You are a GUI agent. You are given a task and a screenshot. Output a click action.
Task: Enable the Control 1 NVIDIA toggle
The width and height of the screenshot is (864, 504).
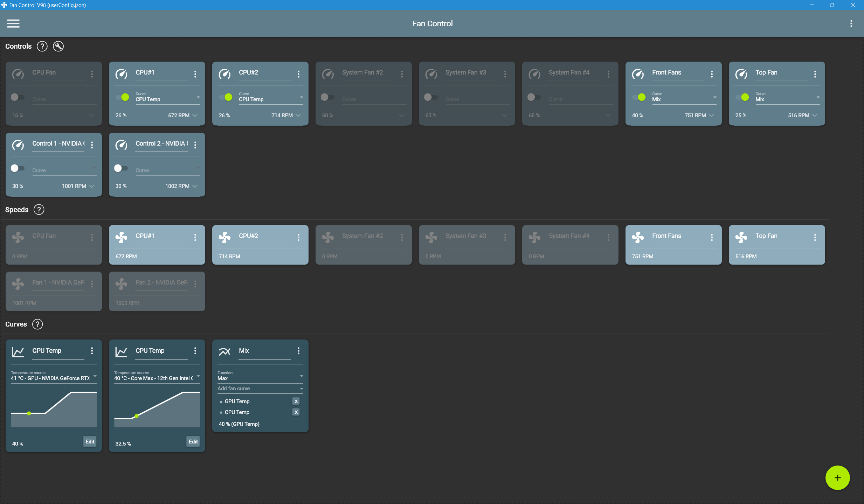(x=17, y=168)
